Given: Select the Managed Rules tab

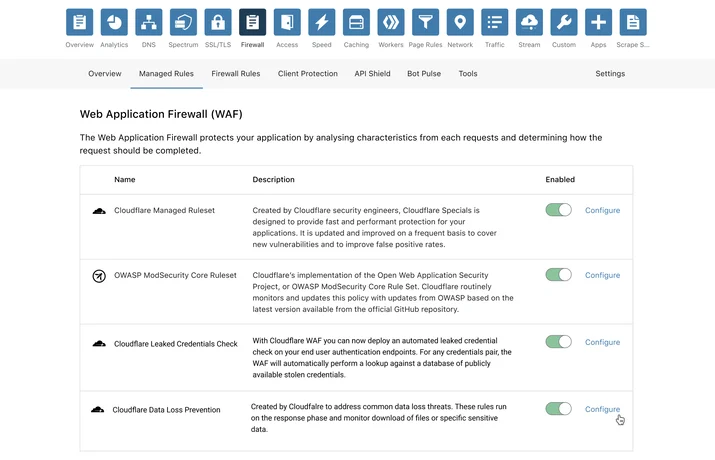Looking at the screenshot, I should 166,73.
